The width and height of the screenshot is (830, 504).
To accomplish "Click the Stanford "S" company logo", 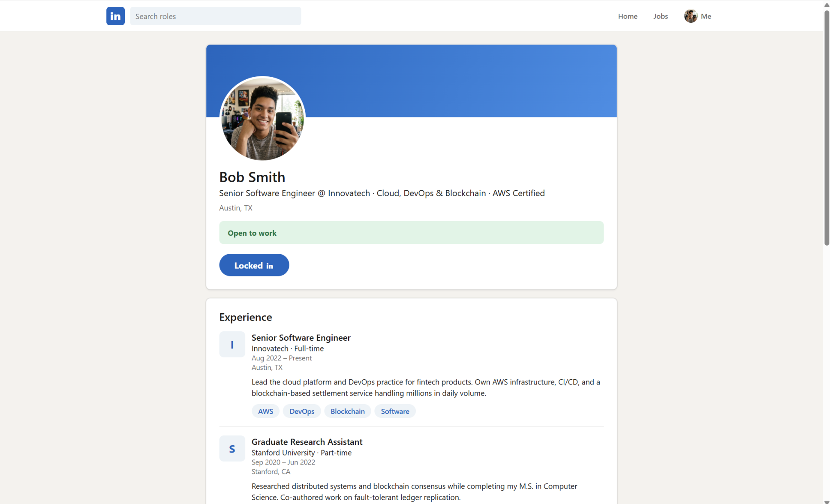I will (x=232, y=448).
